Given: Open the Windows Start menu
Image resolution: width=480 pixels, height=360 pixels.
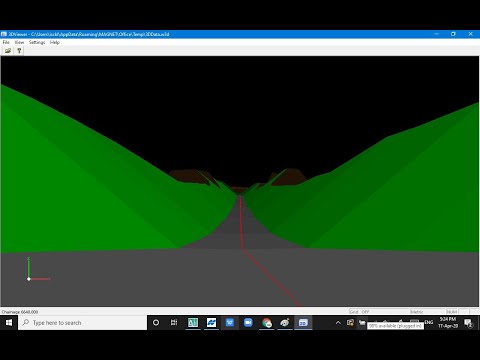Looking at the screenshot, I should (9, 323).
